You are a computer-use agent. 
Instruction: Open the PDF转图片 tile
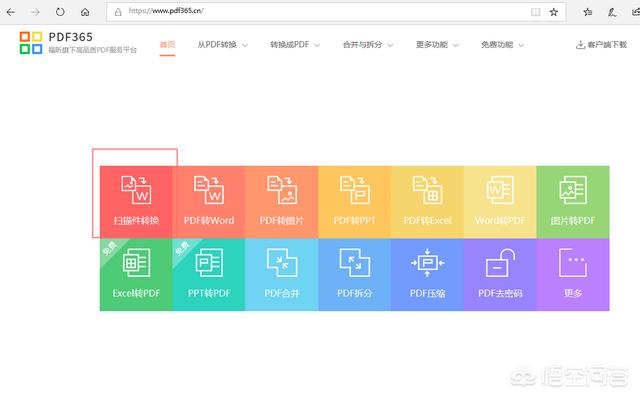click(x=282, y=202)
